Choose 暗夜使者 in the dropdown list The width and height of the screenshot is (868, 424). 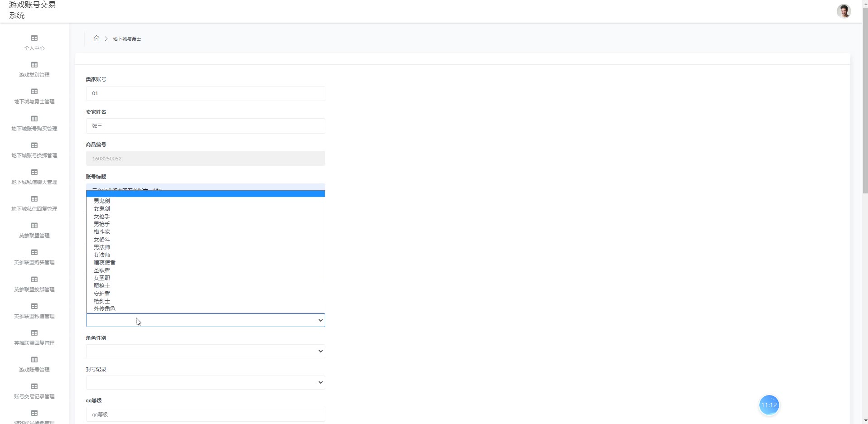tap(105, 262)
